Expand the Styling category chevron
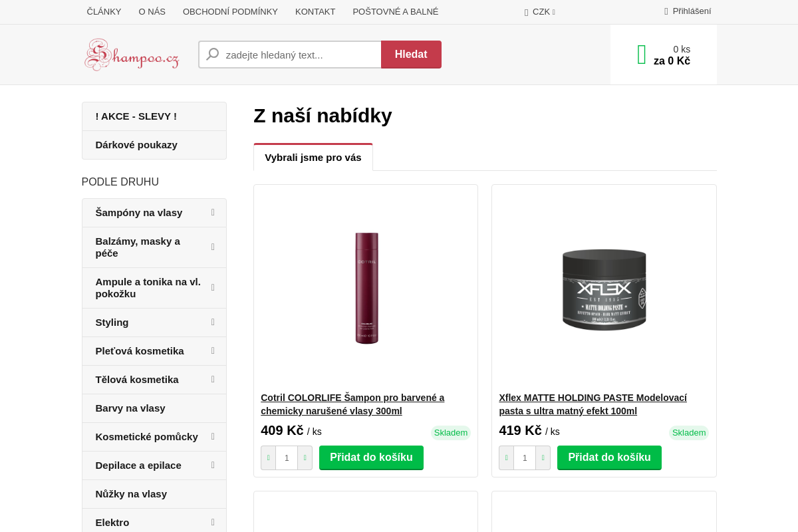 pos(212,323)
